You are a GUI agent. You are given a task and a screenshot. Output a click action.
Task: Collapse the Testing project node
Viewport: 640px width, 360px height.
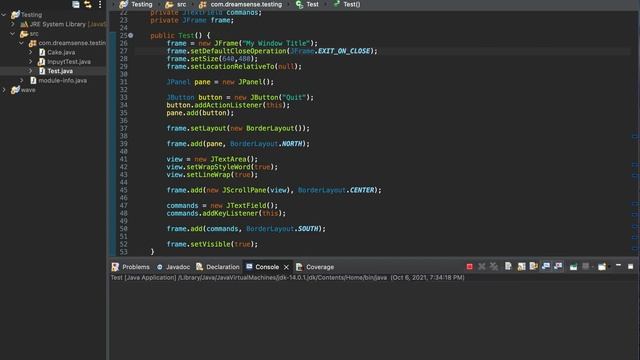(x=4, y=15)
